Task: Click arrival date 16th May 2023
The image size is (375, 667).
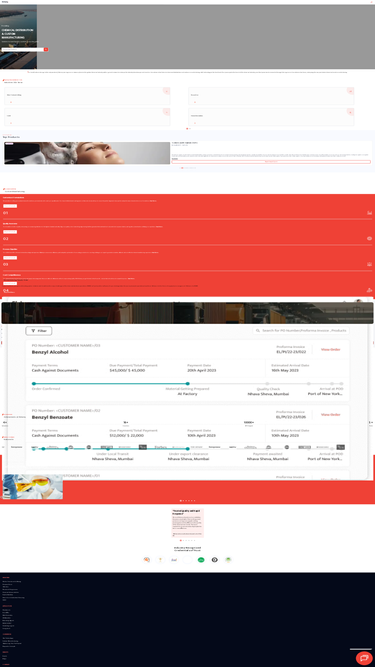Action: (x=285, y=370)
